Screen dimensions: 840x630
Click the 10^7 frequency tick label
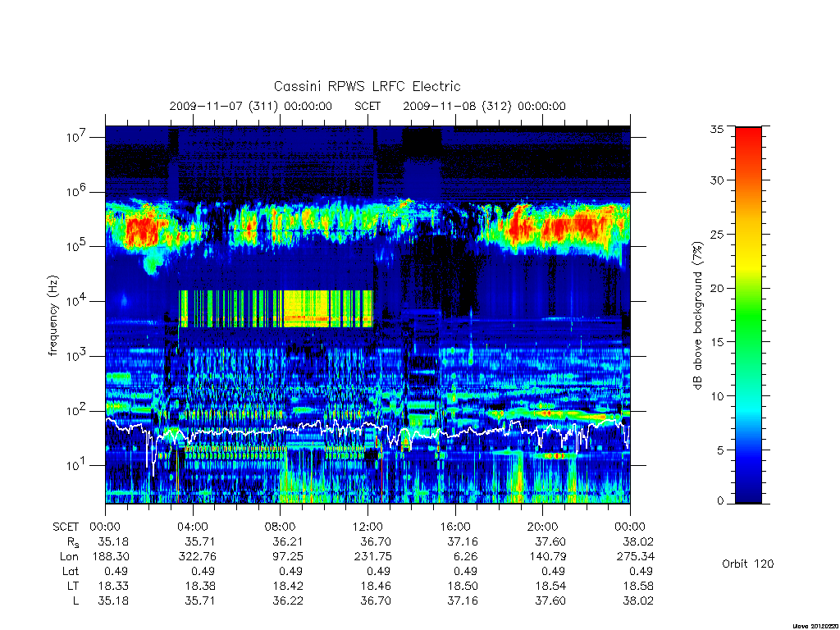77,137
